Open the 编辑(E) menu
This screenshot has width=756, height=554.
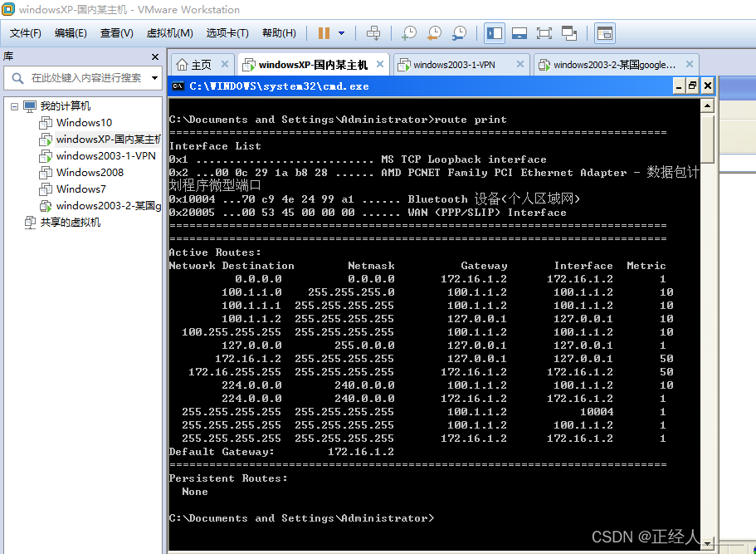point(71,33)
